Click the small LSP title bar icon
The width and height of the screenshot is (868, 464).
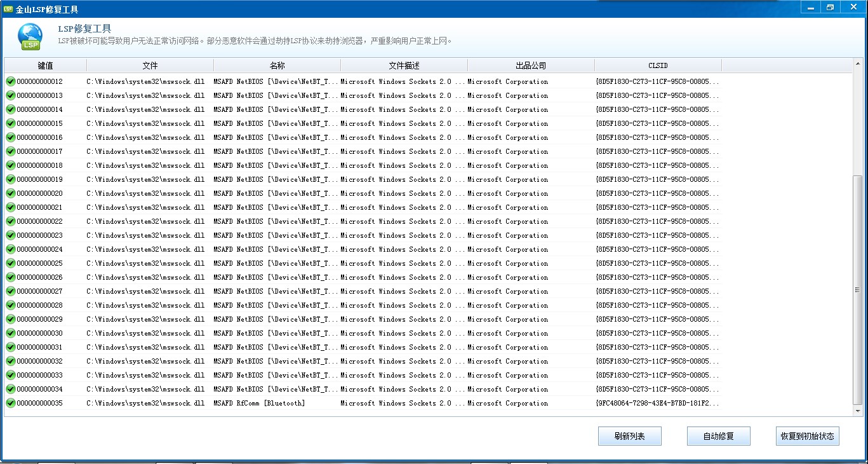pos(8,9)
